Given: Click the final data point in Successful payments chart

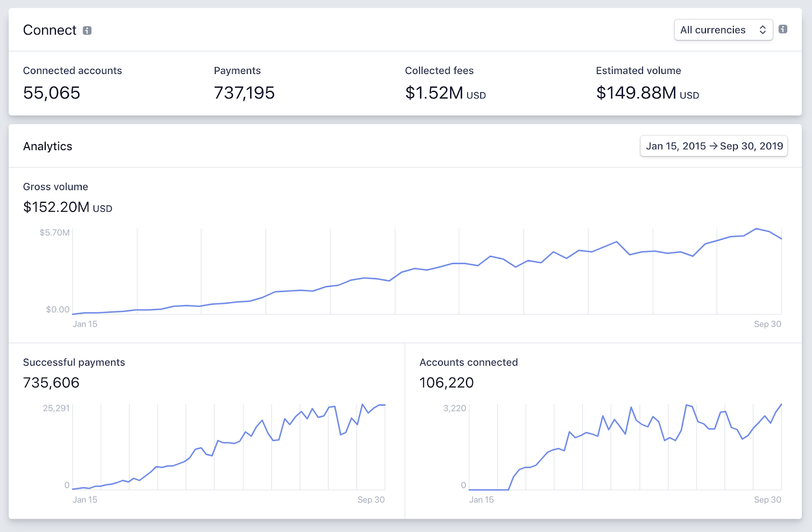Looking at the screenshot, I should 384,405.
